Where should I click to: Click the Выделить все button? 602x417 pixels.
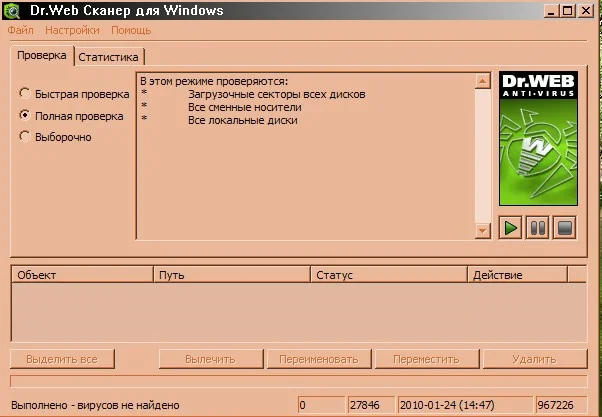pyautogui.click(x=62, y=359)
